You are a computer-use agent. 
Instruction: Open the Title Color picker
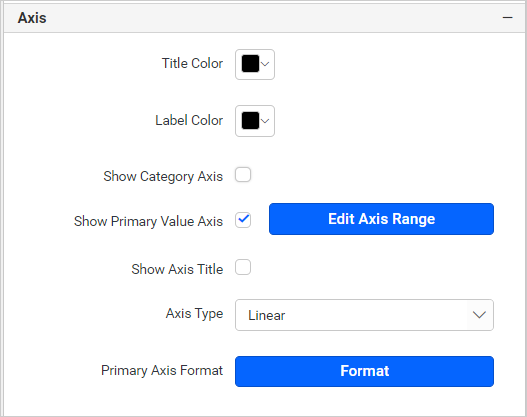pyautogui.click(x=255, y=64)
